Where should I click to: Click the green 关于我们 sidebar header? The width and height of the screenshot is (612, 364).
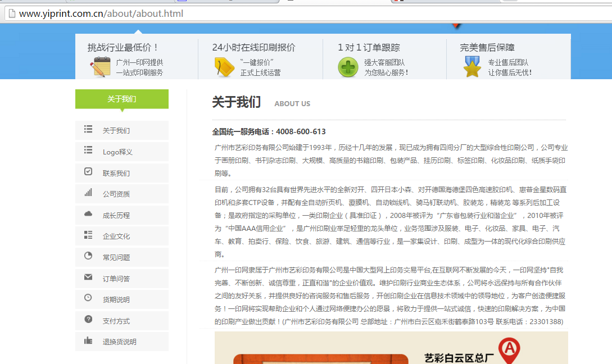(x=122, y=99)
